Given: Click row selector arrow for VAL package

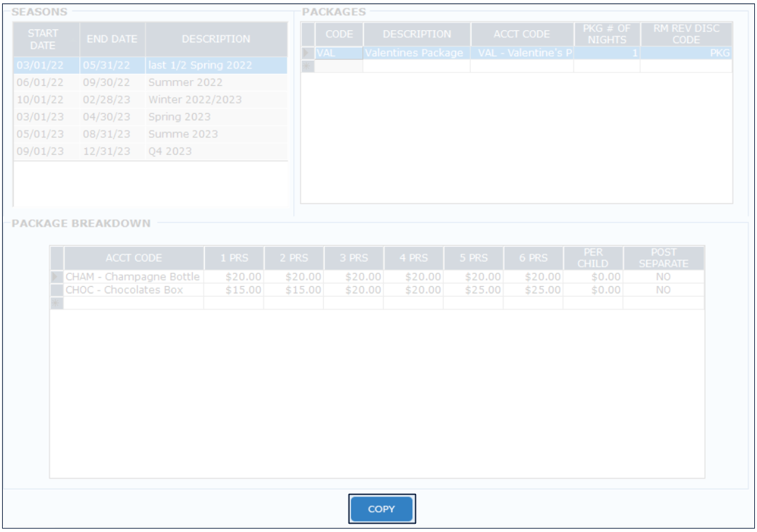Looking at the screenshot, I should click(x=307, y=53).
